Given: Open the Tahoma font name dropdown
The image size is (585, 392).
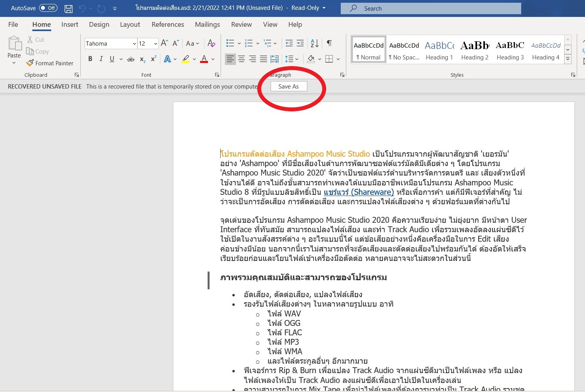Looking at the screenshot, I should click(134, 44).
